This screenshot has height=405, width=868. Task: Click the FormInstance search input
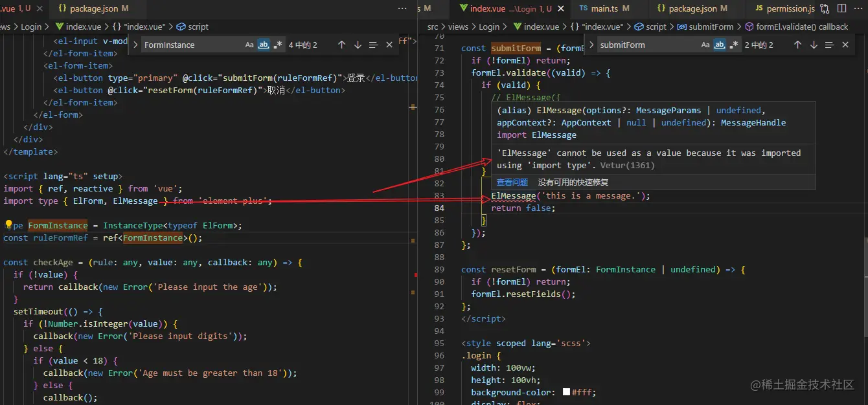click(x=192, y=45)
